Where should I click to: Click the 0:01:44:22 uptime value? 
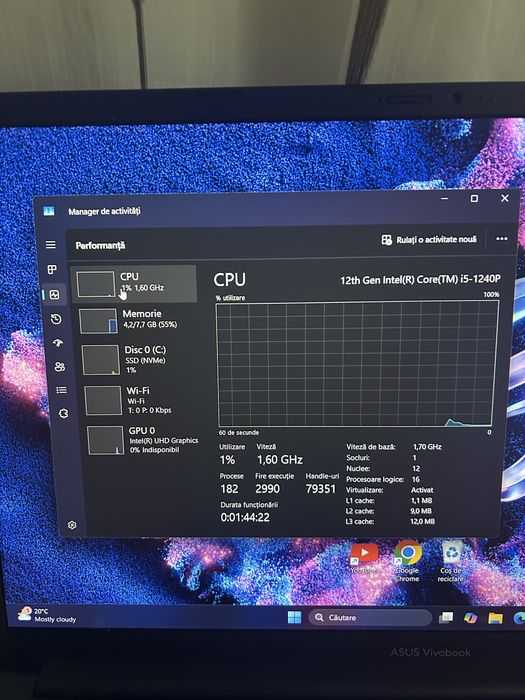245,517
